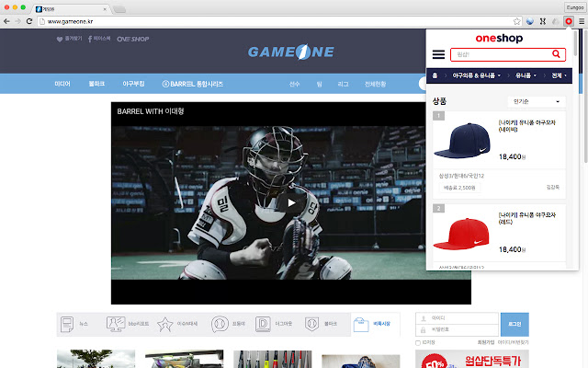588x368 pixels.
Task: Bookmark this page with star icon
Action: pyautogui.click(x=517, y=21)
